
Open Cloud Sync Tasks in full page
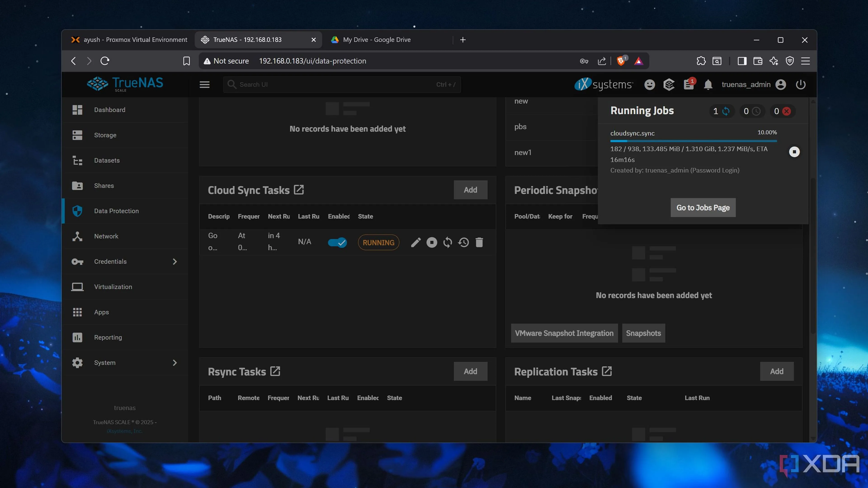point(299,190)
